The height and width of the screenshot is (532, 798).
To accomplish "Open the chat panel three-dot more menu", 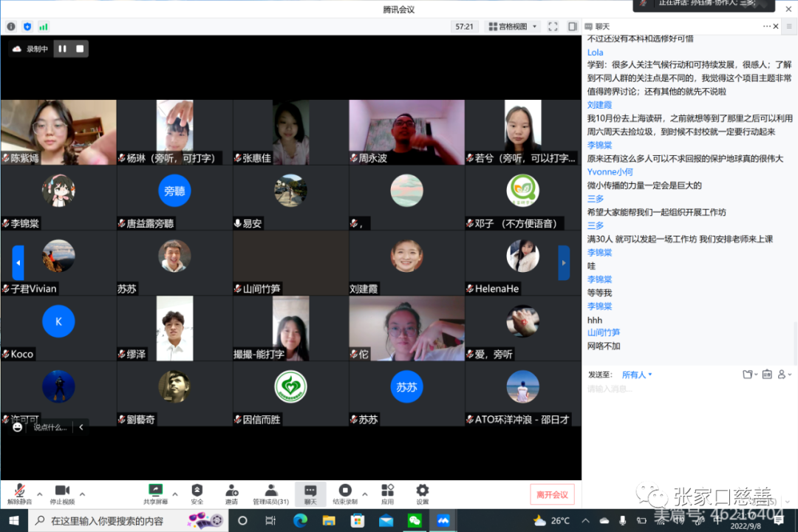I will pyautogui.click(x=765, y=27).
